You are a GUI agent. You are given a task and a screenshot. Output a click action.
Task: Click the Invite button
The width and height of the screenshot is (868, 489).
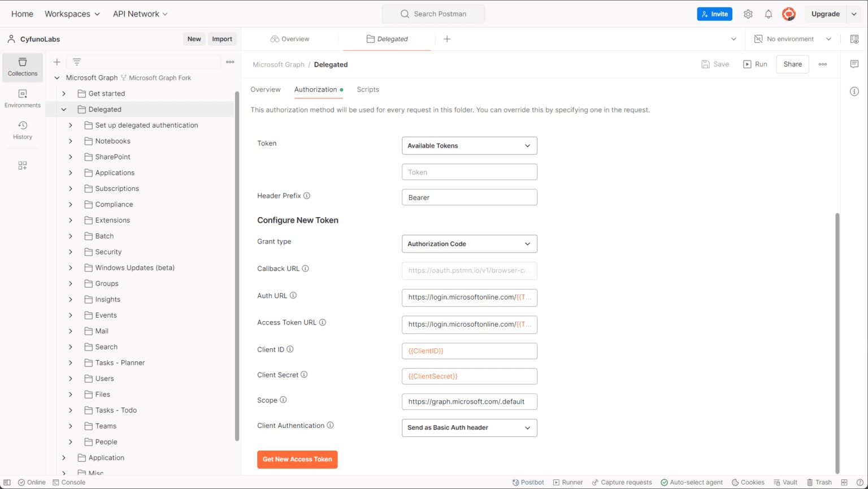pyautogui.click(x=715, y=14)
